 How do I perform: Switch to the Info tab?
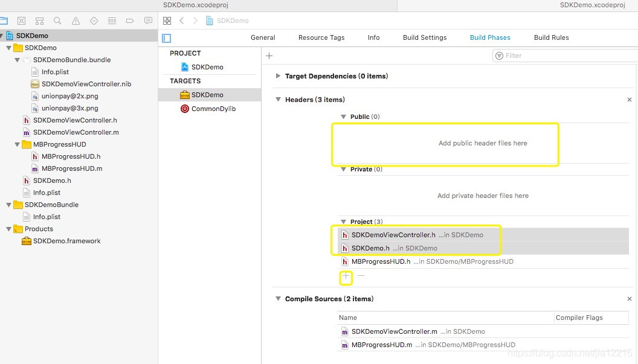click(373, 37)
